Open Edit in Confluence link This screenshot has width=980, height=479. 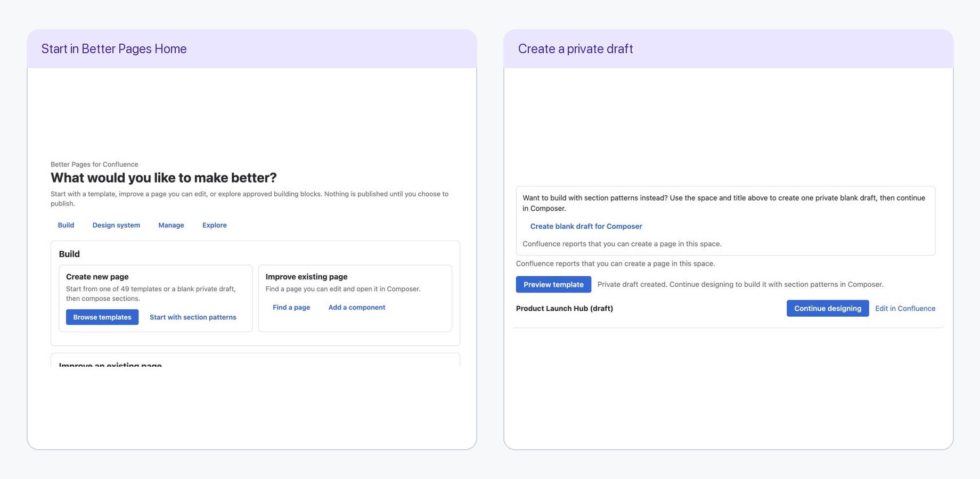tap(905, 308)
